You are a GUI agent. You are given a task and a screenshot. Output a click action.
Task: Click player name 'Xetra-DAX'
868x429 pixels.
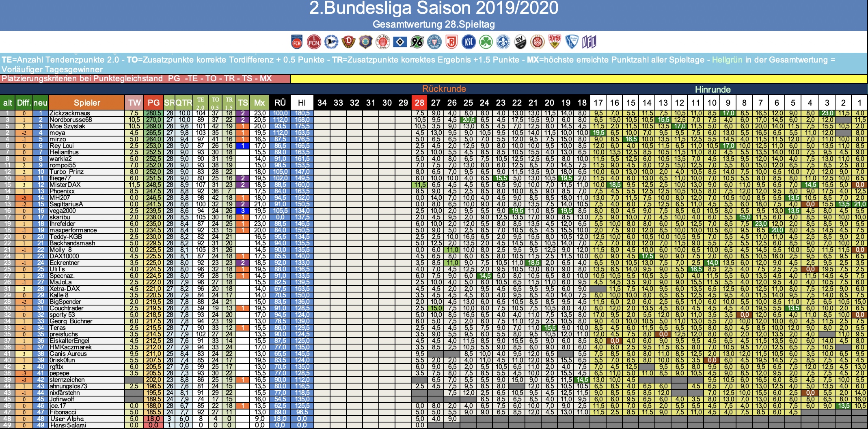(x=65, y=289)
